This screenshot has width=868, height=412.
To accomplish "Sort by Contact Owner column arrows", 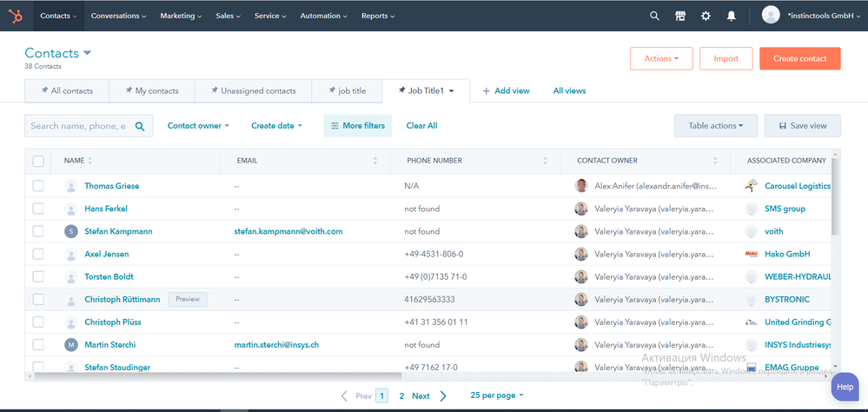I will (715, 161).
